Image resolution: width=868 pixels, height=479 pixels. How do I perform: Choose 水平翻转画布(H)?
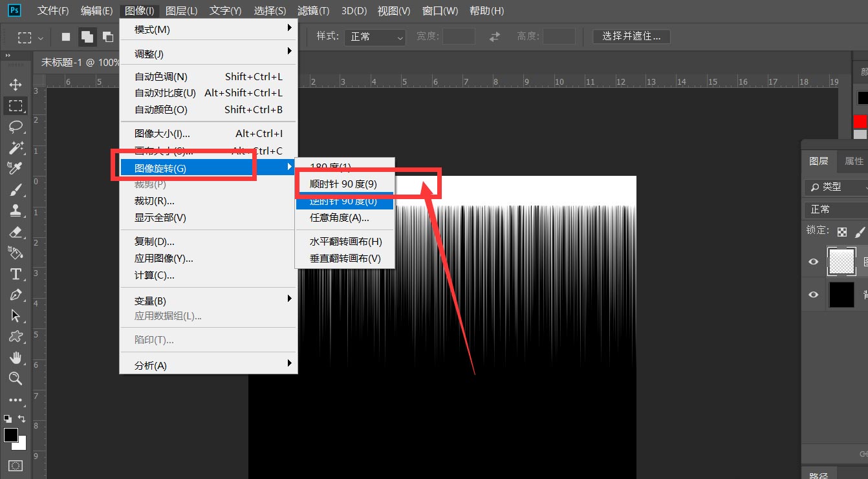pyautogui.click(x=345, y=241)
